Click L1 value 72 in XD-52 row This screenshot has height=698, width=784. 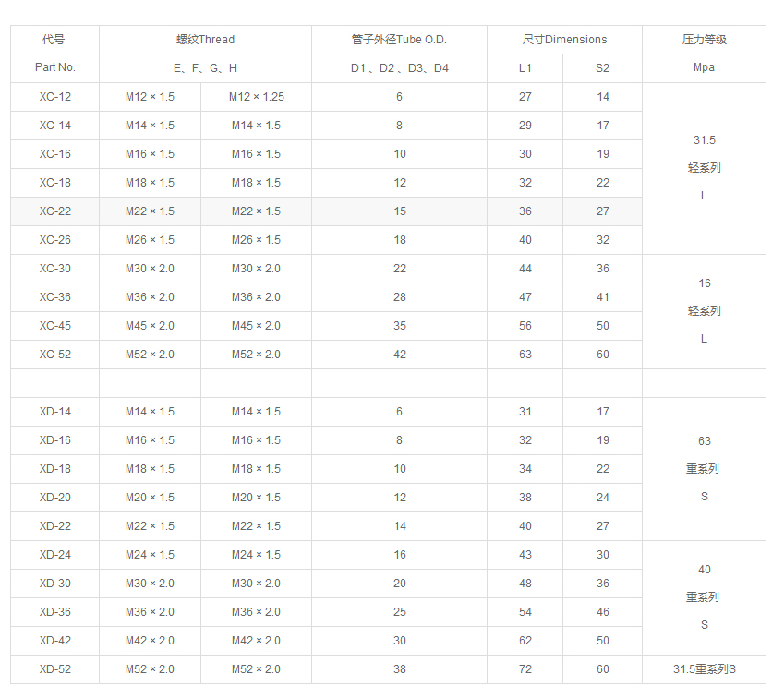click(525, 669)
